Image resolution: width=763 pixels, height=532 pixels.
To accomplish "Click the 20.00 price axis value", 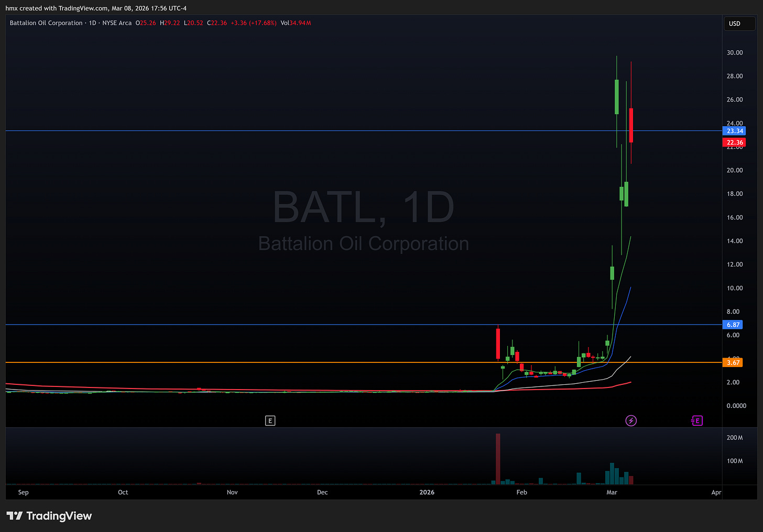I will pyautogui.click(x=735, y=170).
